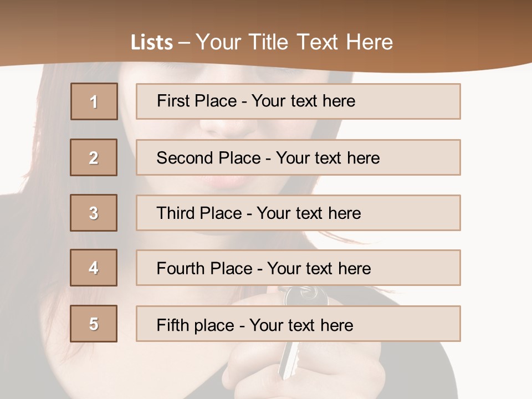Click the Second Place text box
Viewport: 532px width, 399px height.
click(x=298, y=157)
